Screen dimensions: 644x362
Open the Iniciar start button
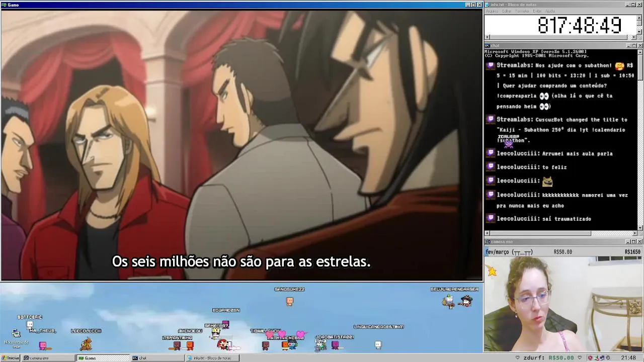(11, 358)
